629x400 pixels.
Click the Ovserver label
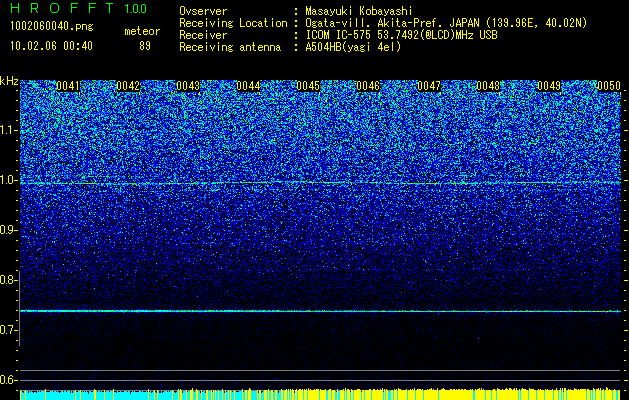click(203, 11)
